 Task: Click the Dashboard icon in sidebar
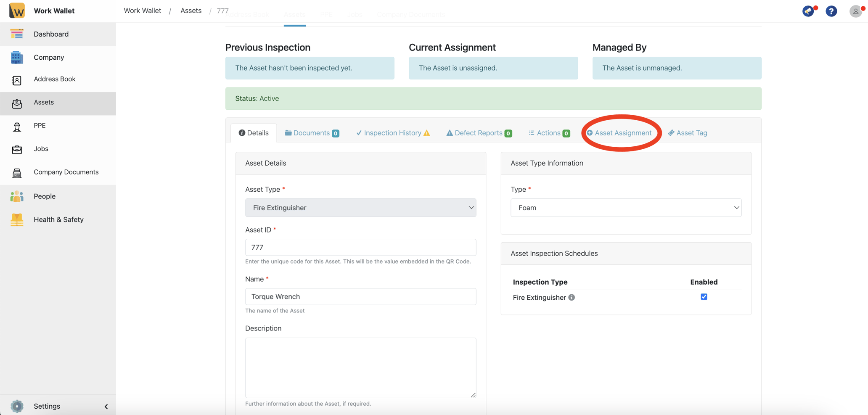pos(17,34)
